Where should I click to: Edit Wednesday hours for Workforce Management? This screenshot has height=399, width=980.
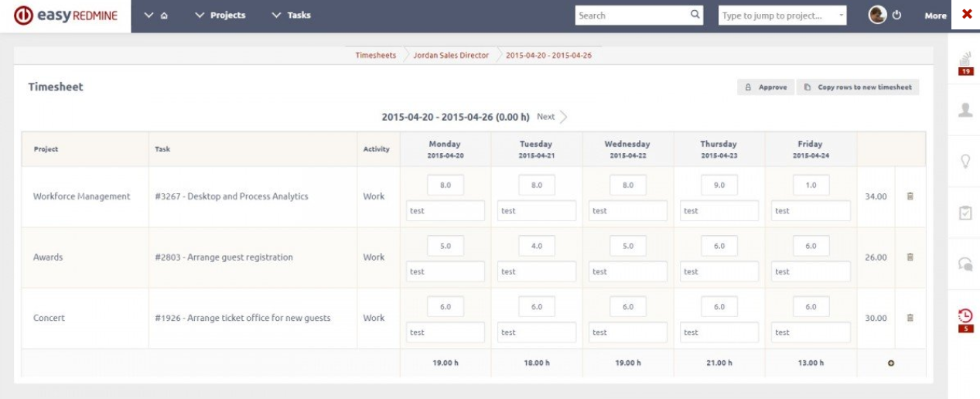click(x=627, y=186)
